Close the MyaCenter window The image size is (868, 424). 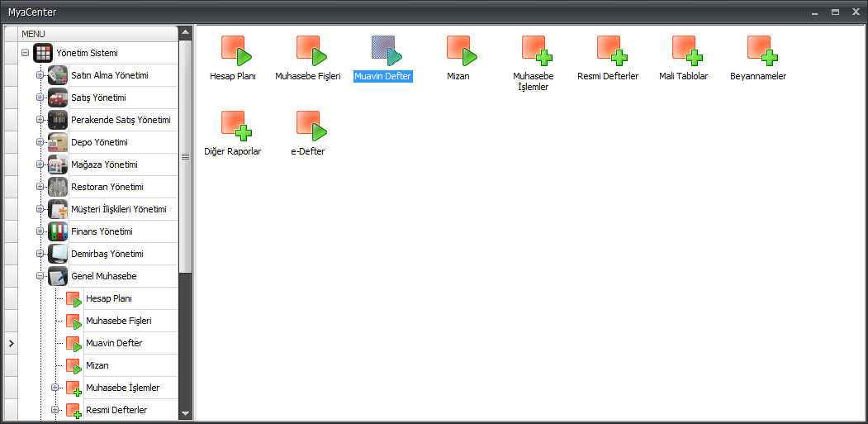tap(856, 12)
